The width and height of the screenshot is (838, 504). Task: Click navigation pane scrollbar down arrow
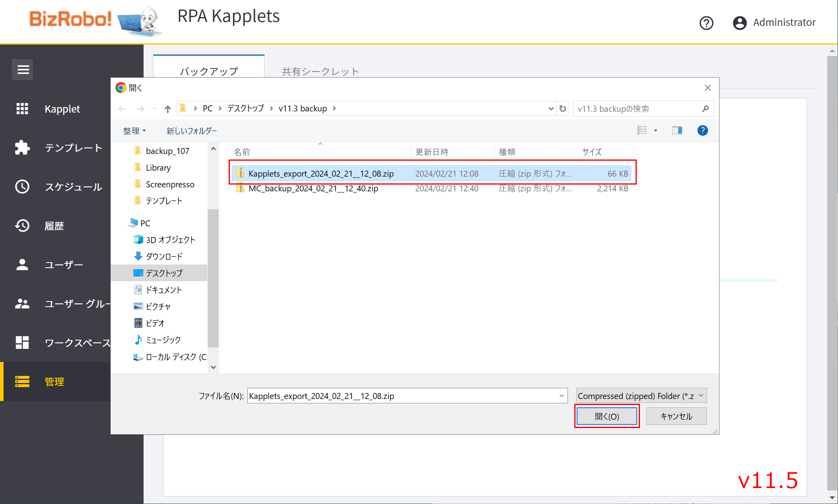coord(213,367)
